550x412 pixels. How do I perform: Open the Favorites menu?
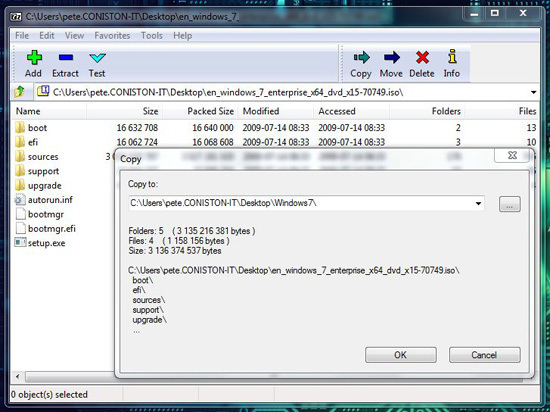[x=112, y=35]
